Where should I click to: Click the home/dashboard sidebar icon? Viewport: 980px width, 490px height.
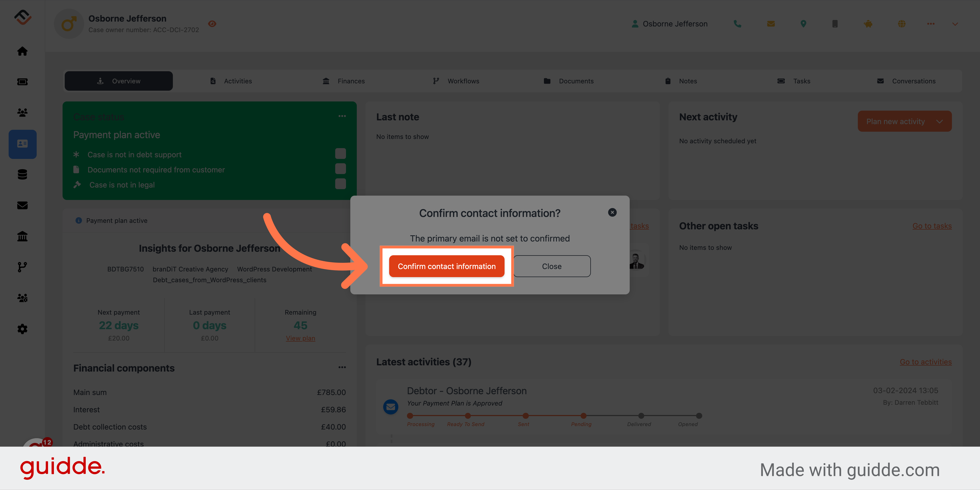[x=22, y=51]
